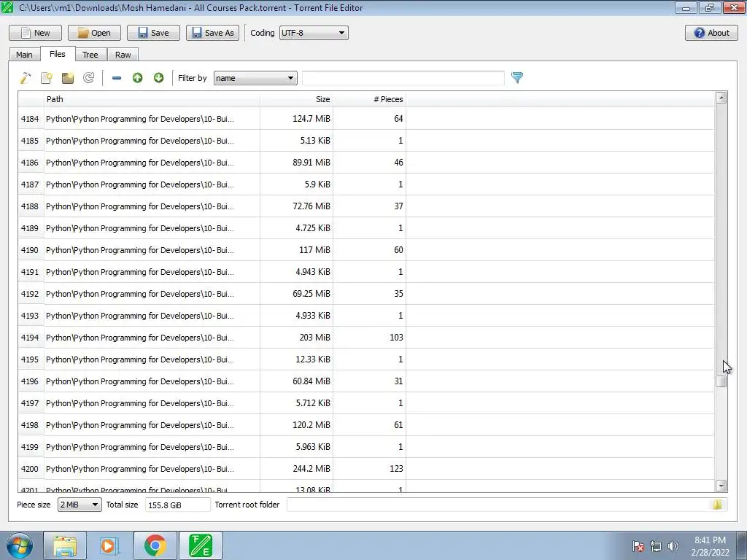Click the scrollbar down arrow

click(721, 486)
